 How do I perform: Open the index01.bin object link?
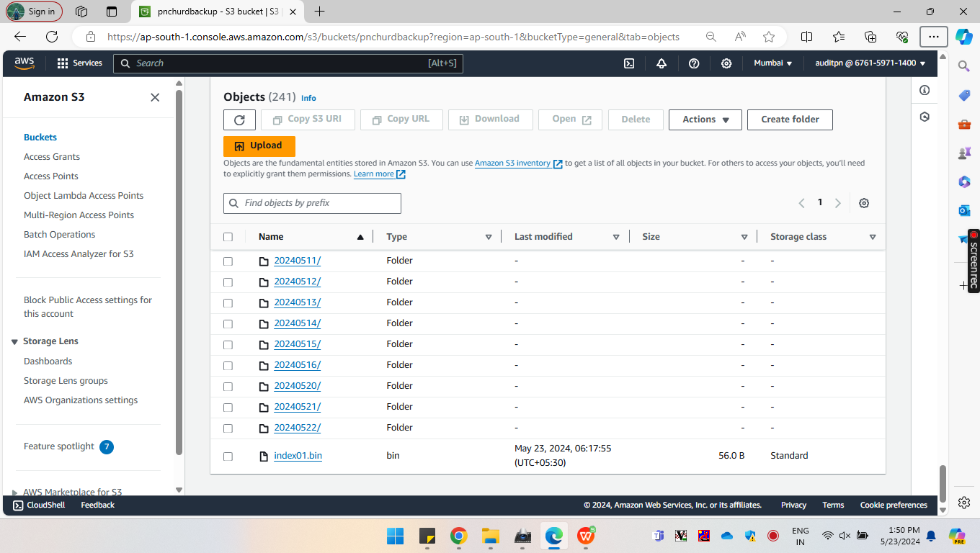click(x=298, y=456)
